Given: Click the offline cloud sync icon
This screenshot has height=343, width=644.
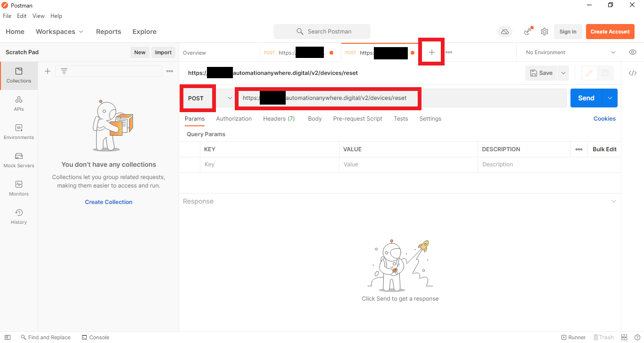Looking at the screenshot, I should [505, 32].
